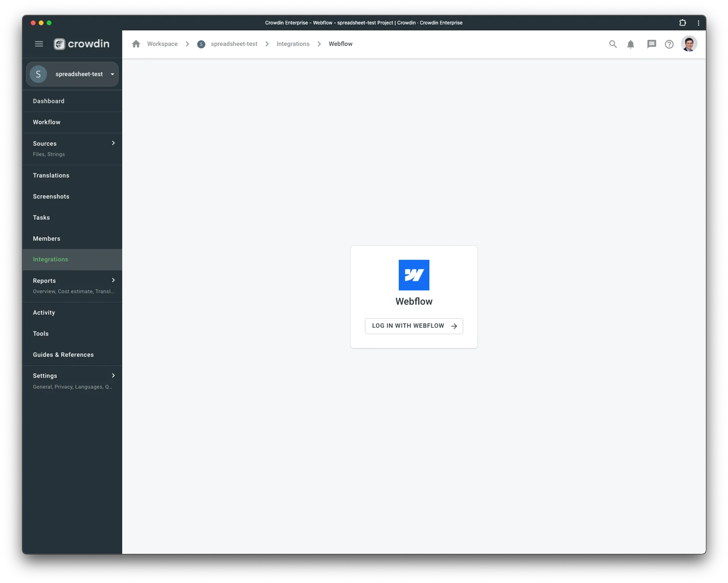Open Members in sidebar

coord(72,239)
